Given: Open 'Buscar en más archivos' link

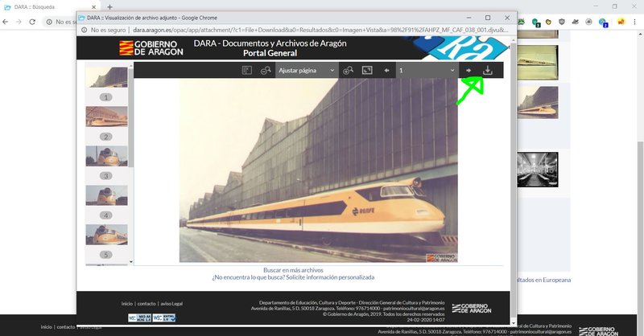Looking at the screenshot, I should point(293,270).
